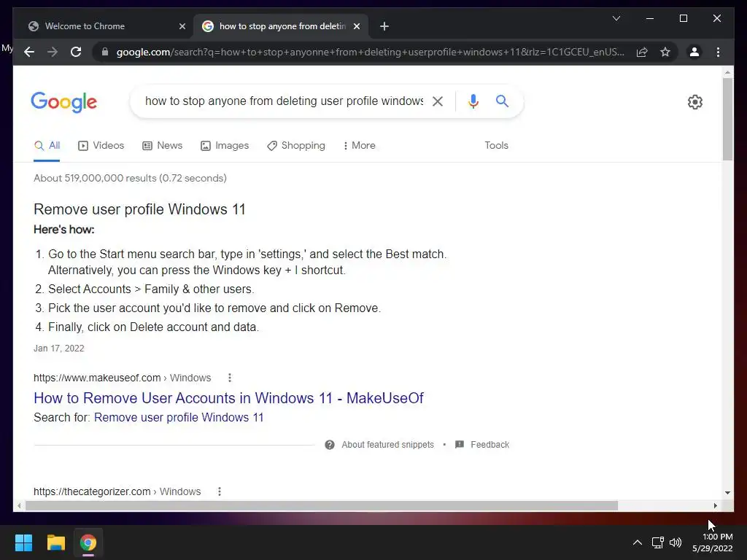Open Chrome's three-dot menu
The image size is (747, 560).
718,52
